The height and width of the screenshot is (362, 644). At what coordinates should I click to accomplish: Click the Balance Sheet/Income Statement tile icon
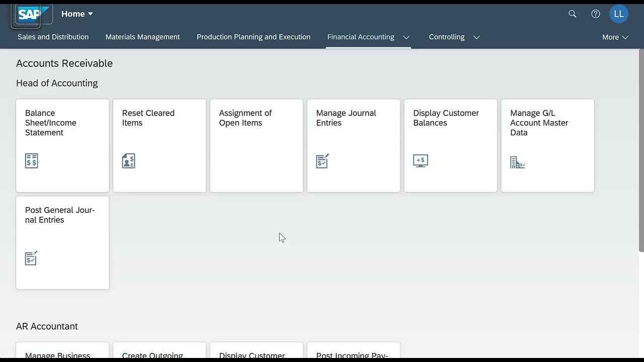tap(31, 161)
